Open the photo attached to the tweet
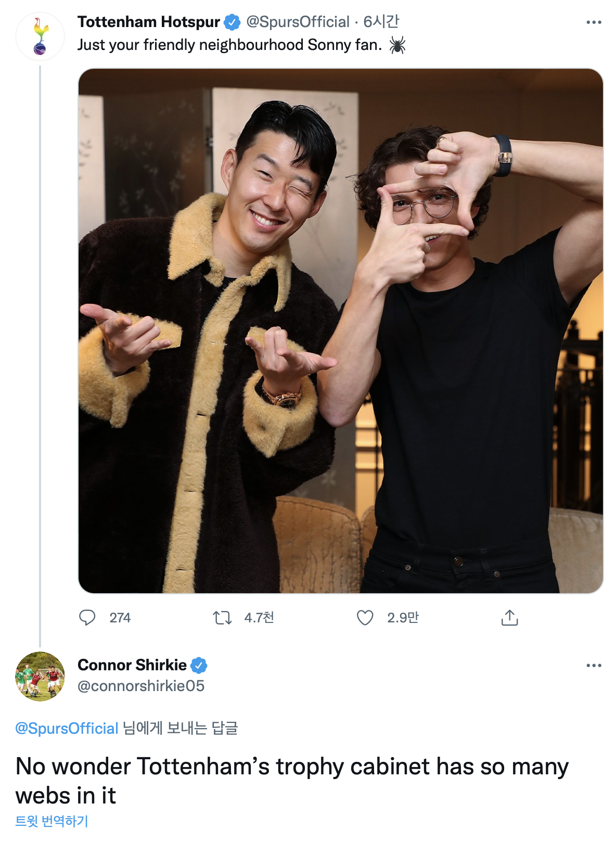The width and height of the screenshot is (616, 842). 340,331
